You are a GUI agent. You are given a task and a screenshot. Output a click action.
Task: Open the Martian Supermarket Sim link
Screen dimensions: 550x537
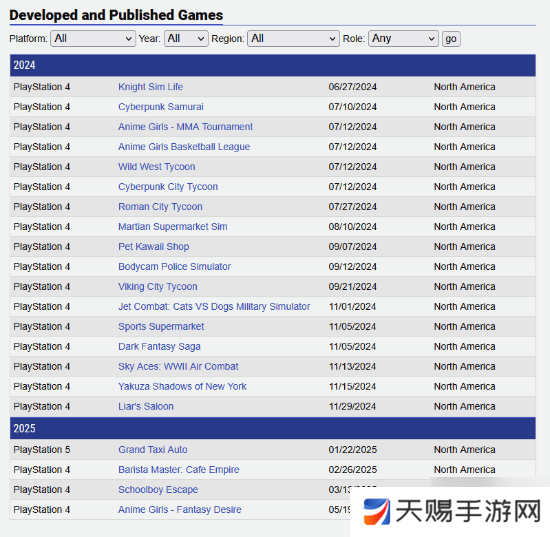173,227
